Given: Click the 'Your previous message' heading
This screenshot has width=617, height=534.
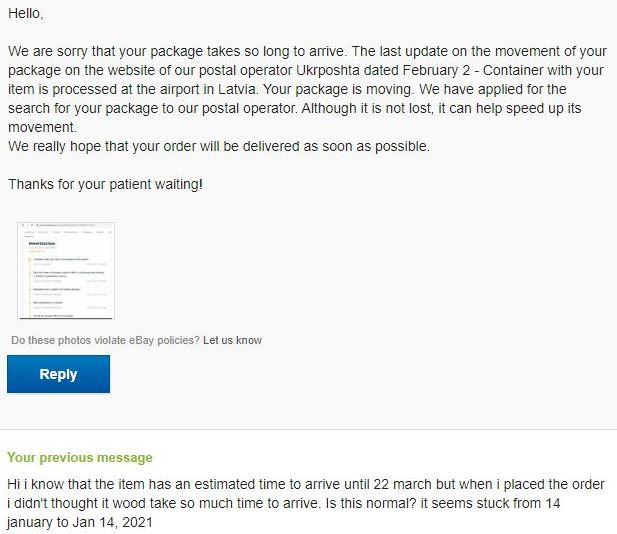Looking at the screenshot, I should pos(80,457).
